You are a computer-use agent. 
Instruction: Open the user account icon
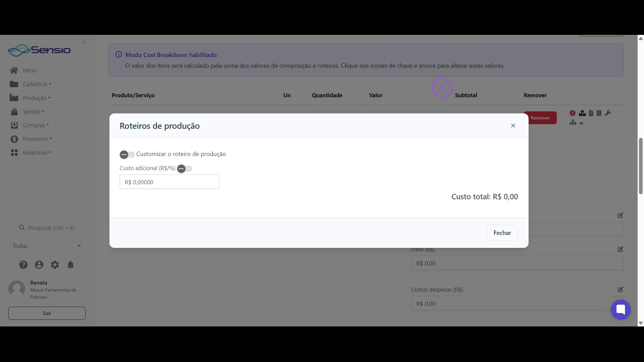tap(39, 265)
